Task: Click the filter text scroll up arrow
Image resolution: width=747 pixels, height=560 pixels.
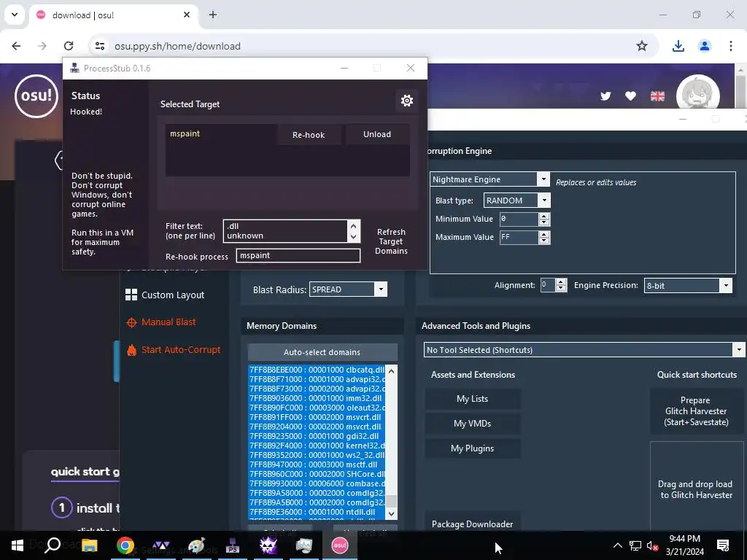Action: tap(354, 226)
